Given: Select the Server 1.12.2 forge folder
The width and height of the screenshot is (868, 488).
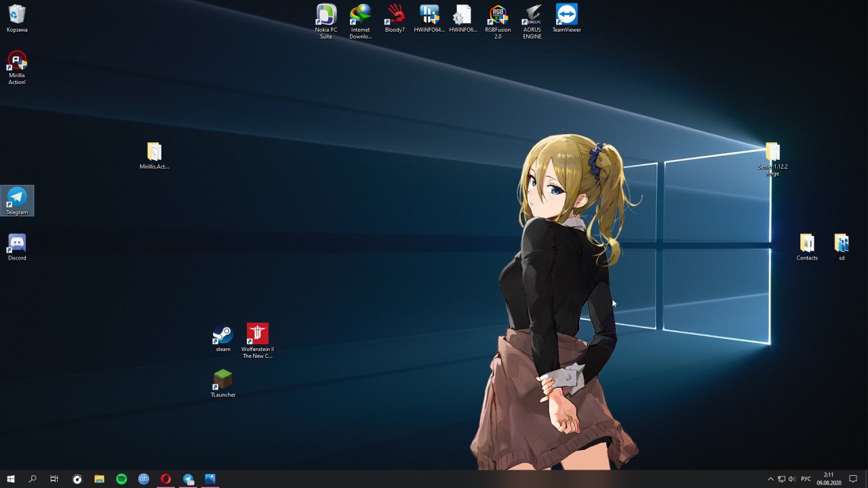Looking at the screenshot, I should 772,159.
